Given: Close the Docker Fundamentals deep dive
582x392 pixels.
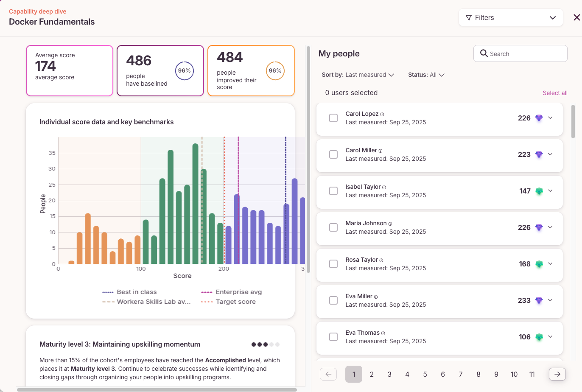Looking at the screenshot, I should [576, 17].
